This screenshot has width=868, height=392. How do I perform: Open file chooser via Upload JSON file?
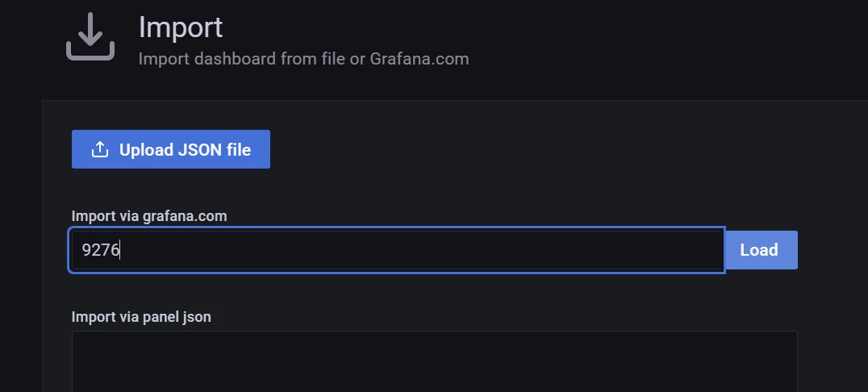coord(171,150)
